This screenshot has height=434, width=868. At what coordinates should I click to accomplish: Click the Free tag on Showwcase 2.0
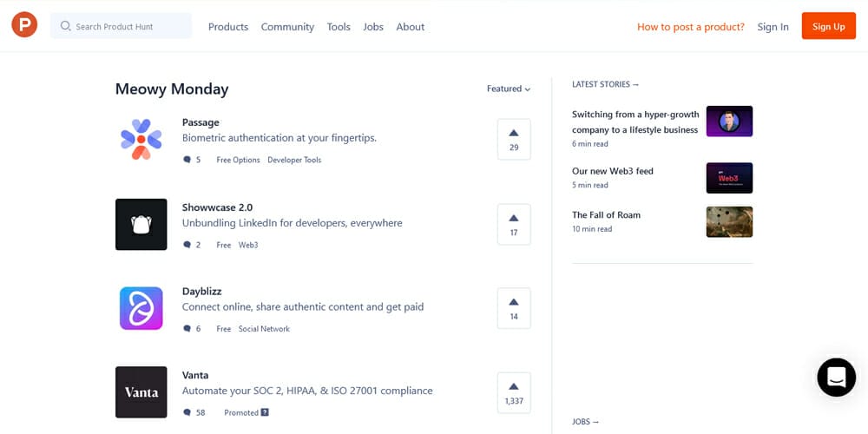[224, 245]
